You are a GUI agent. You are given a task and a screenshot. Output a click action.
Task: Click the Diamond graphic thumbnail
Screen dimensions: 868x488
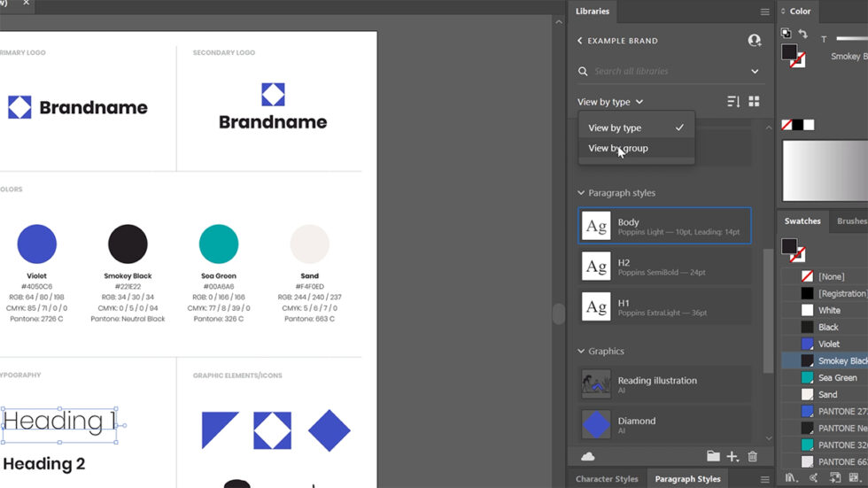click(x=596, y=424)
